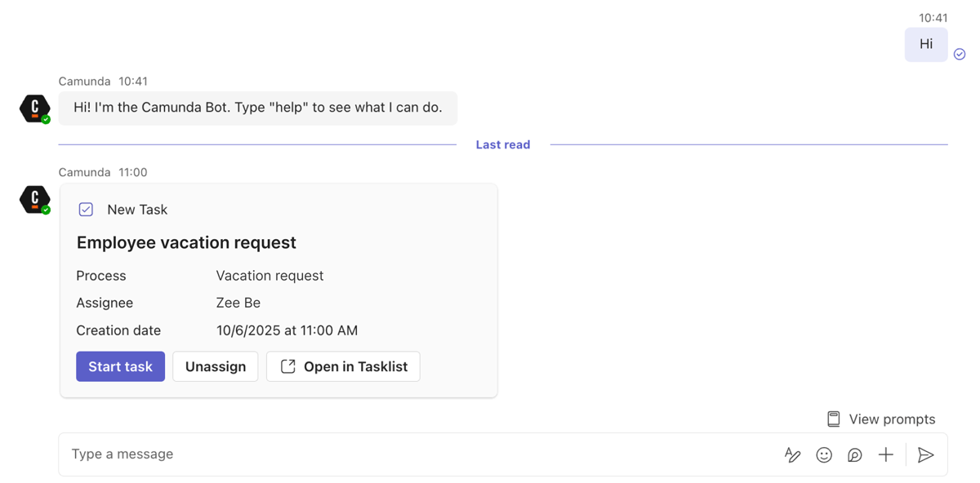Click the Unassign button

coord(216,366)
